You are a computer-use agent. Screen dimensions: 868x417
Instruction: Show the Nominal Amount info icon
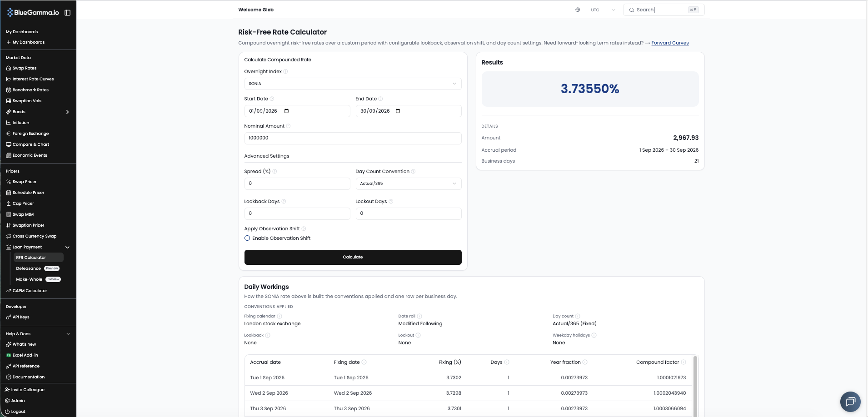pyautogui.click(x=288, y=126)
